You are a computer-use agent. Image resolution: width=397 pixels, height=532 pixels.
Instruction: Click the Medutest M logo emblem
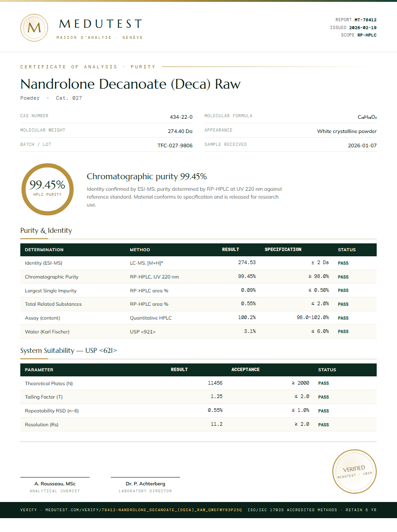(34, 28)
